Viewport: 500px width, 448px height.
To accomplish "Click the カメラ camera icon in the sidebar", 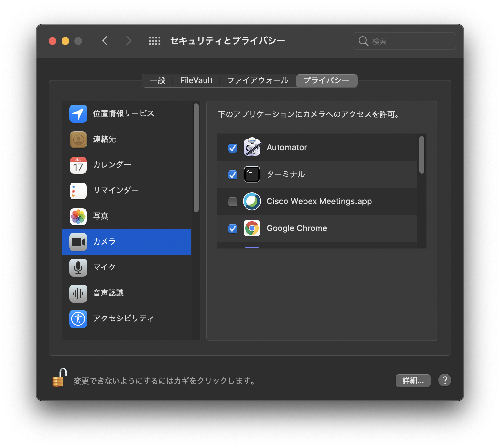I will point(78,242).
